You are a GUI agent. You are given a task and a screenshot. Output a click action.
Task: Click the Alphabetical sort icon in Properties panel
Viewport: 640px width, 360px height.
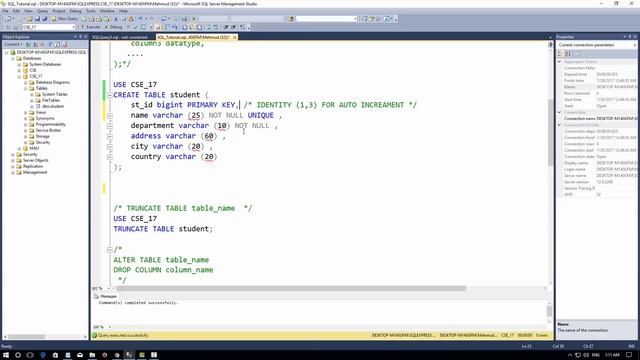click(568, 54)
